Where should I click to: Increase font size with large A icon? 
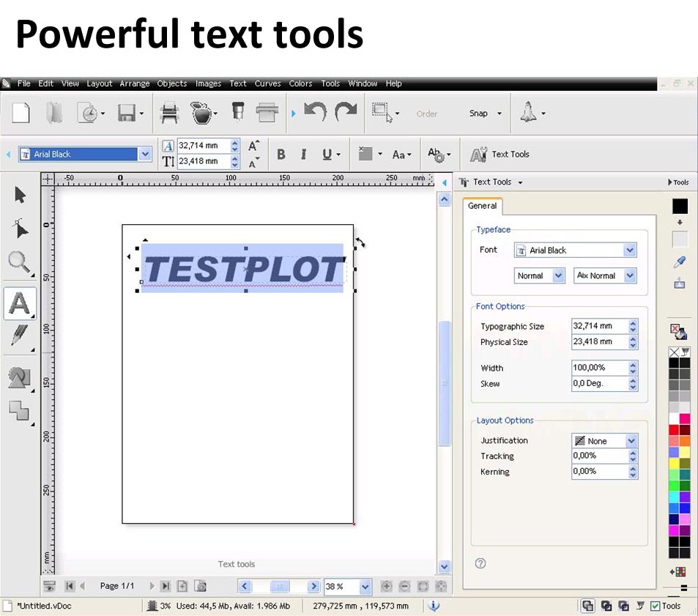tap(253, 146)
